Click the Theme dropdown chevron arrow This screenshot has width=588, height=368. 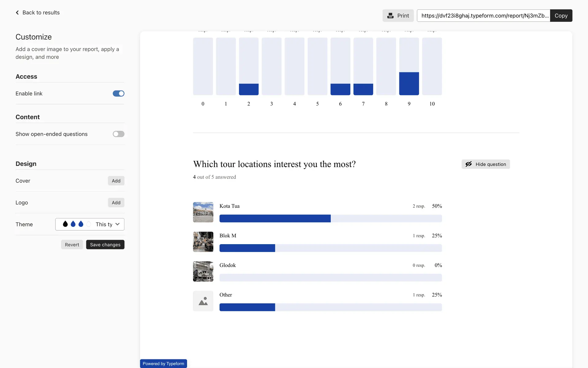[117, 224]
